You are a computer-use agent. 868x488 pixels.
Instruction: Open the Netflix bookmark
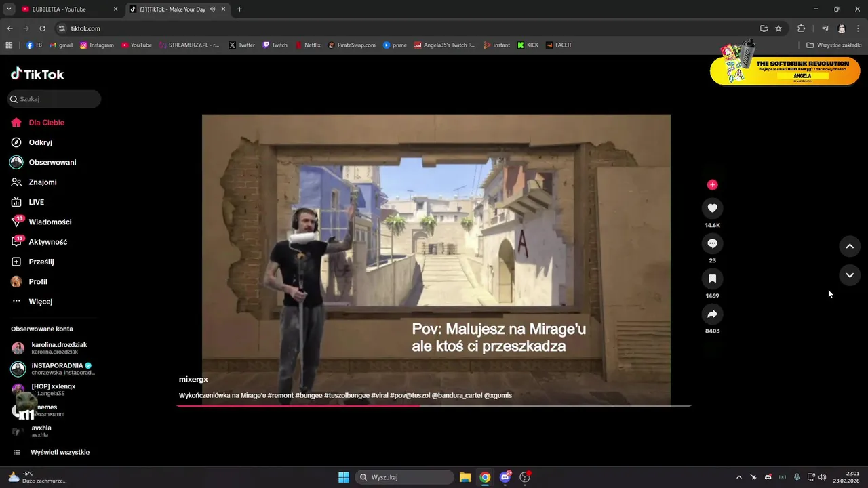point(308,45)
